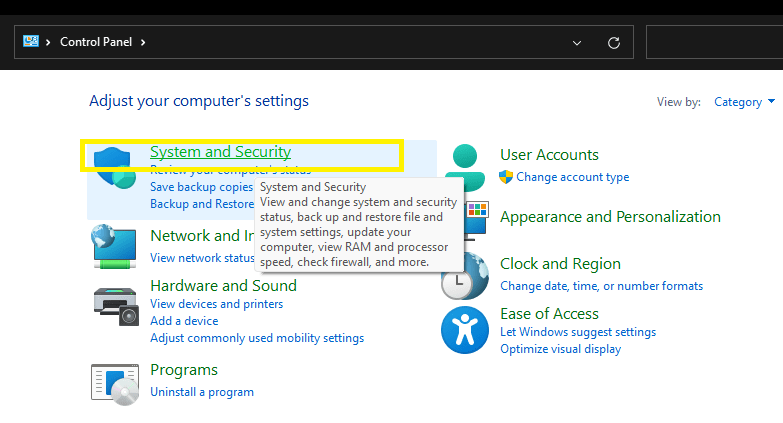This screenshot has width=783, height=423.
Task: Click Add a device link
Action: point(184,321)
